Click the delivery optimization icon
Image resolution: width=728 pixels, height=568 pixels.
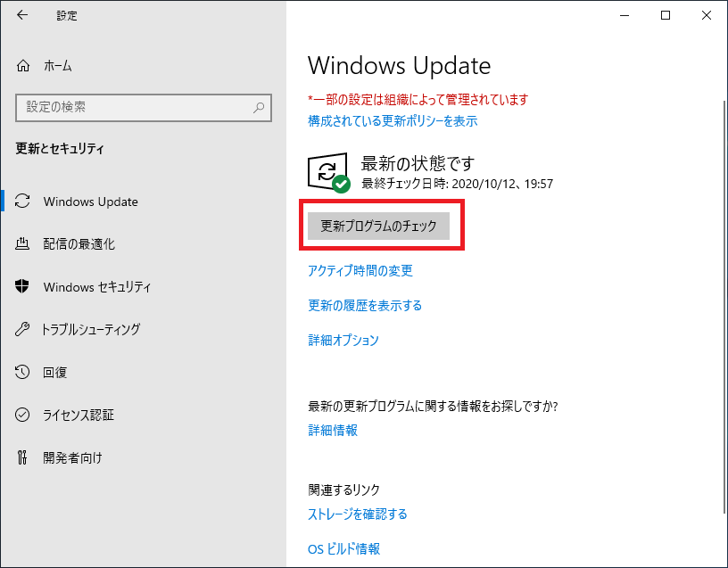click(22, 243)
